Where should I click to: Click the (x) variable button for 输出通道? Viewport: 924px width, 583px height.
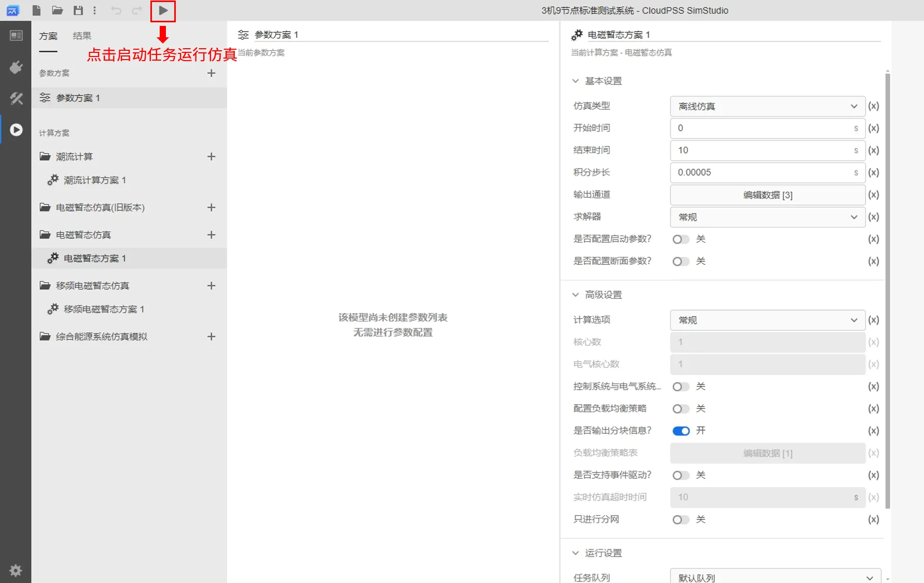pos(874,195)
